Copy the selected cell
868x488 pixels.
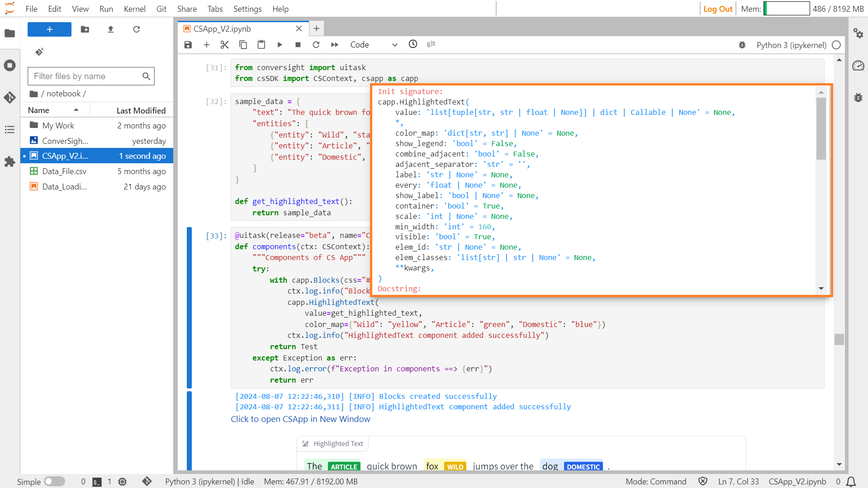click(243, 44)
